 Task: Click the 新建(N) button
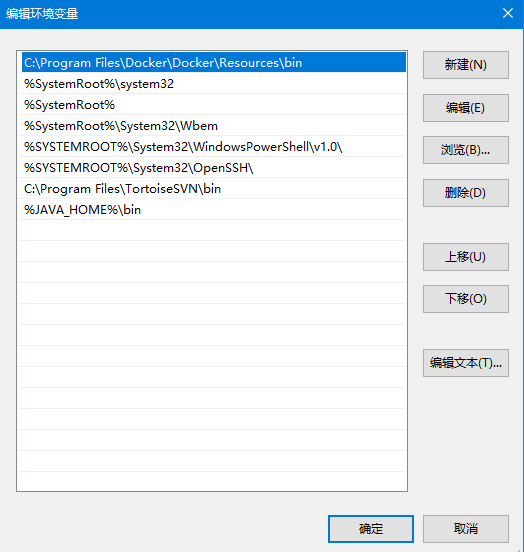[x=466, y=65]
